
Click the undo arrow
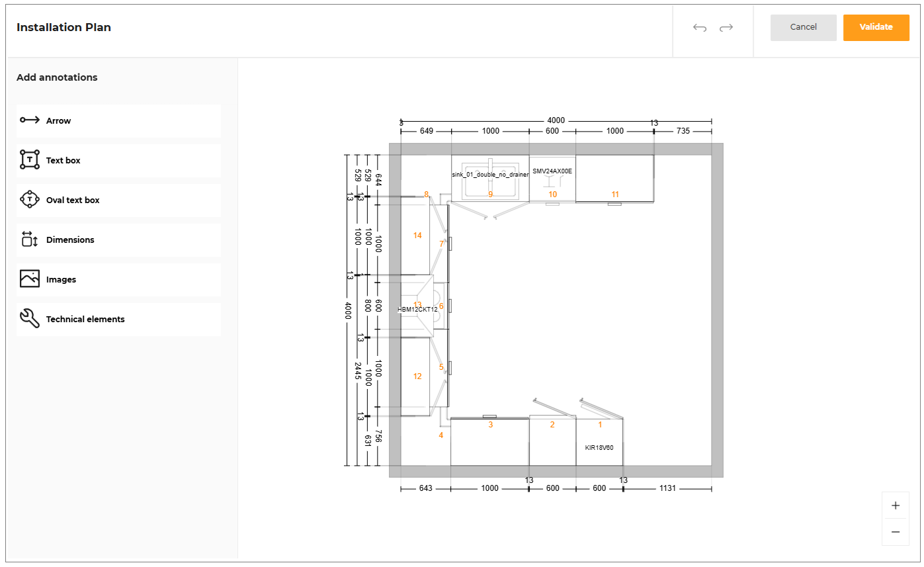(700, 28)
